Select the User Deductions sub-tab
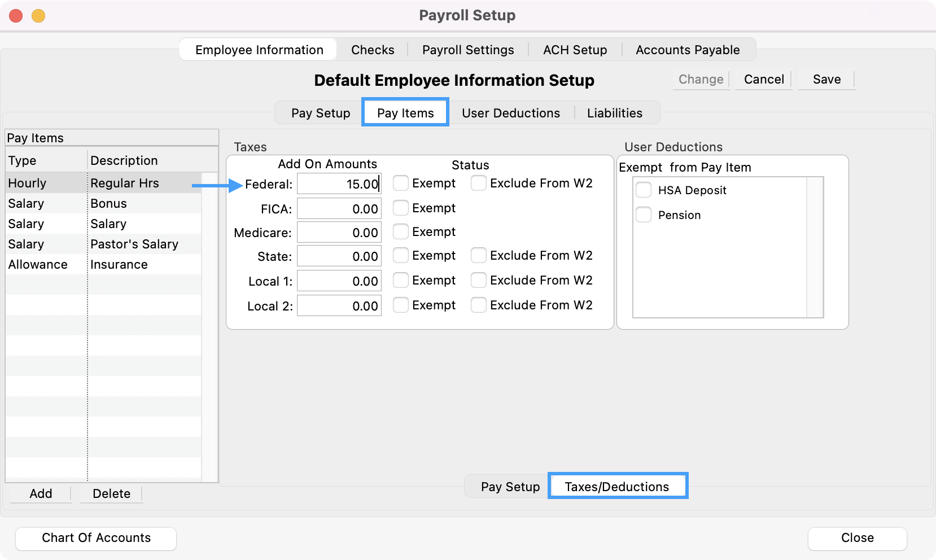This screenshot has height=560, width=936. (510, 113)
